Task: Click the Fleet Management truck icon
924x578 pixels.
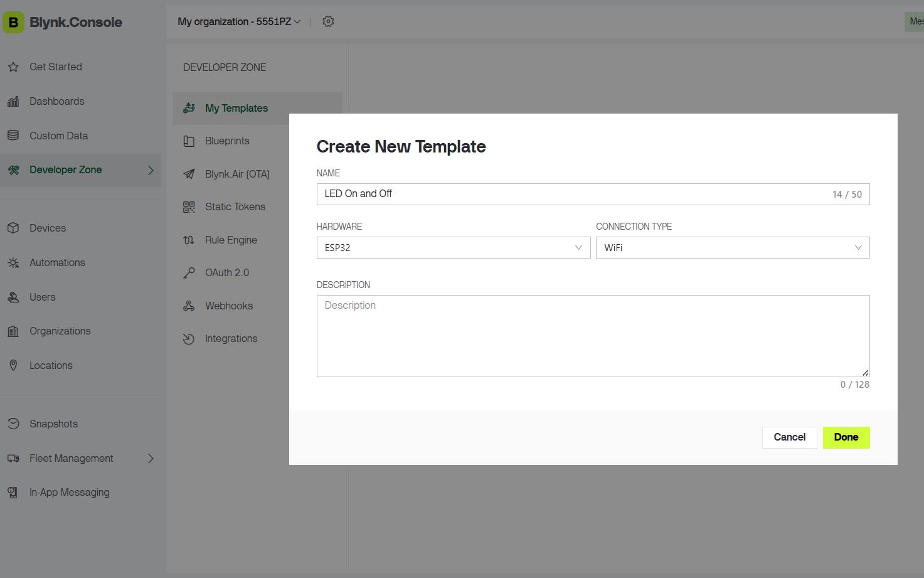Action: 13,458
